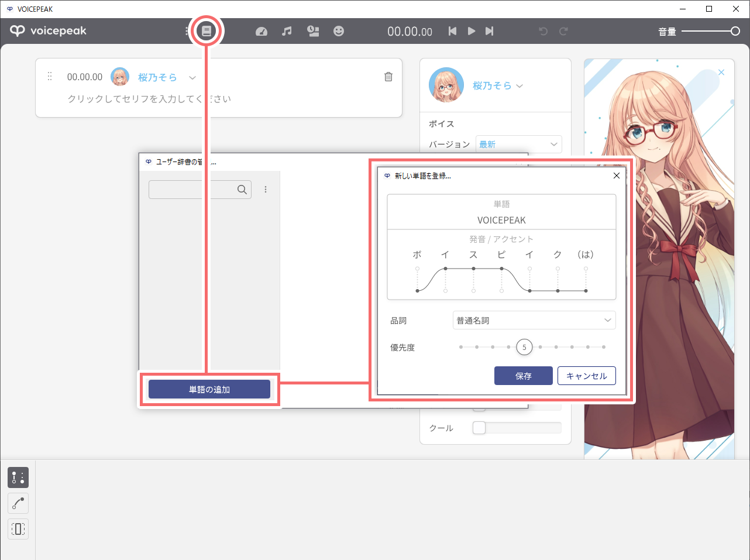
Task: Open the speed gauge settings icon
Action: tap(262, 32)
